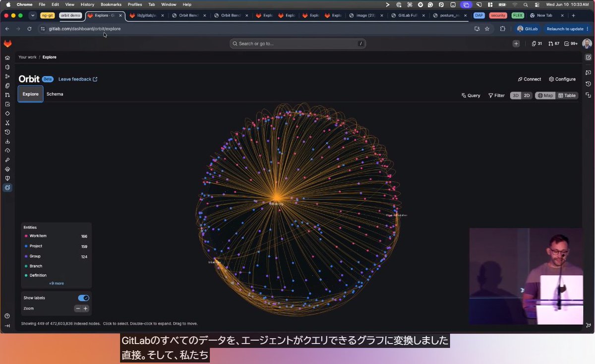Toggle the Show labels switch
Viewport: 595px width, 364px height.
click(x=83, y=298)
